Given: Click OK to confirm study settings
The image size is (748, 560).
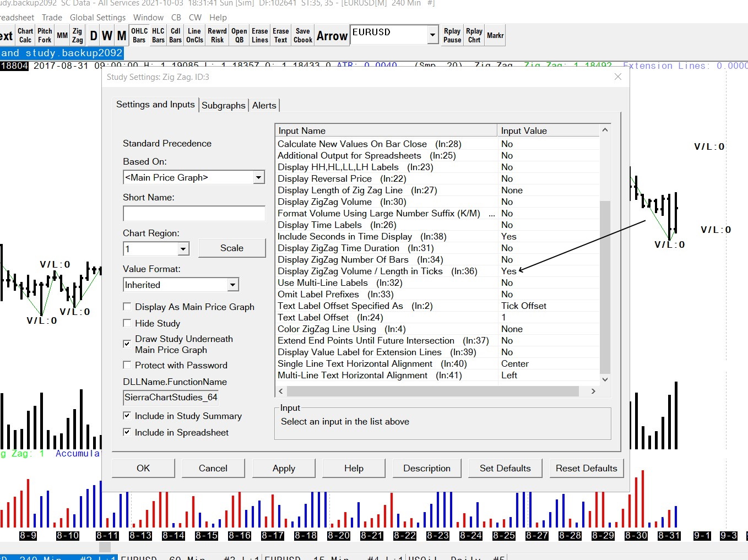Looking at the screenshot, I should coord(143,468).
